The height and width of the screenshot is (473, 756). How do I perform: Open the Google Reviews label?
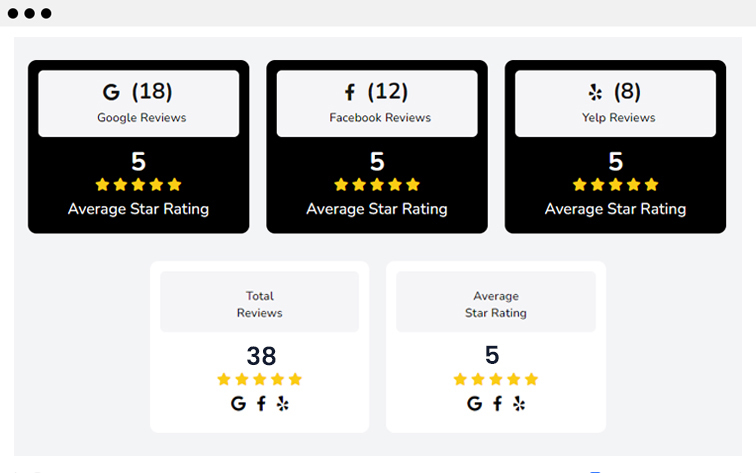click(x=142, y=118)
